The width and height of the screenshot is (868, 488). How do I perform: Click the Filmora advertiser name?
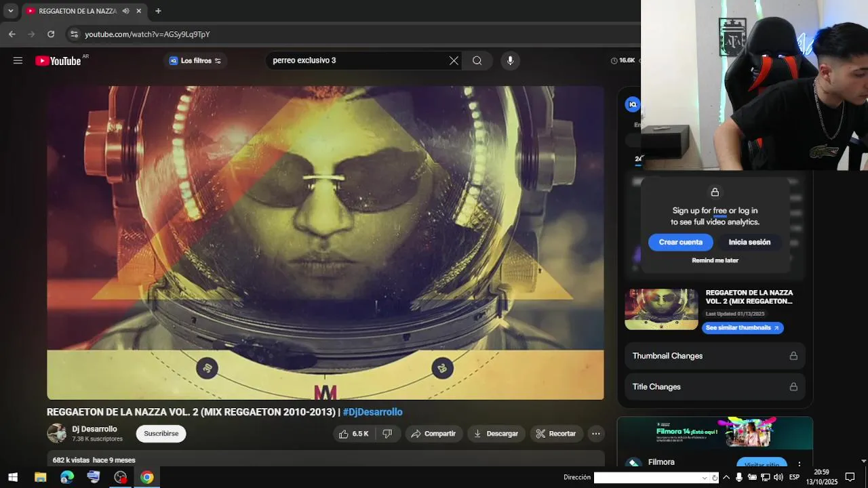661,462
